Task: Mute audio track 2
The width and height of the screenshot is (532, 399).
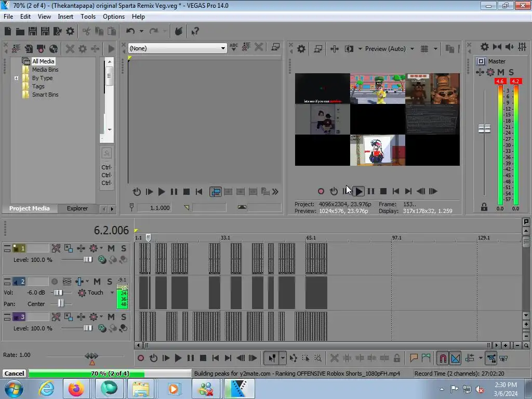Action: [x=97, y=282]
